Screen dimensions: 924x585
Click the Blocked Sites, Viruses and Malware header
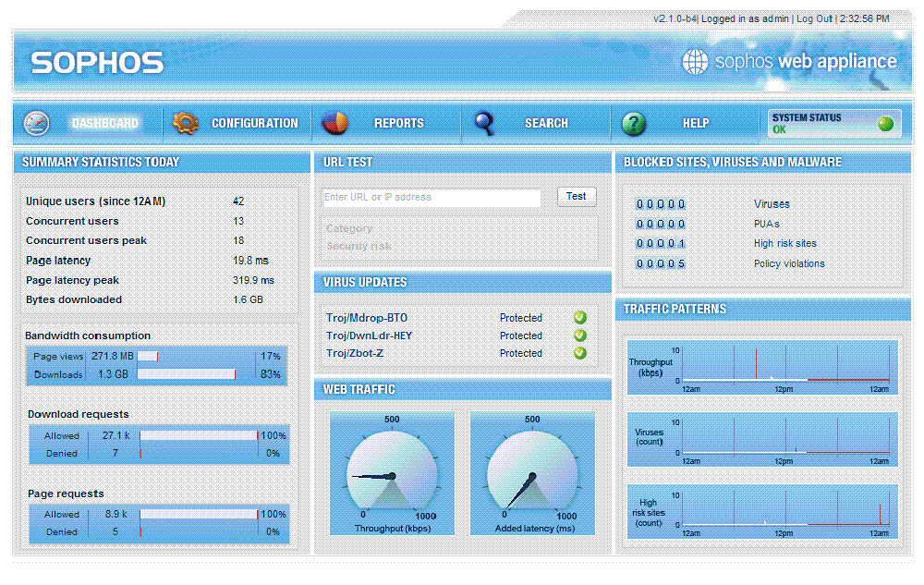(x=763, y=162)
